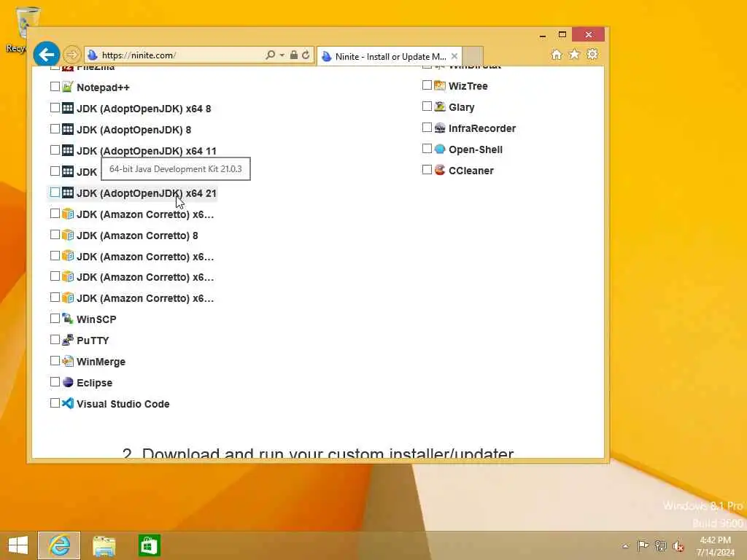Open the Windows Start button

tap(18, 545)
